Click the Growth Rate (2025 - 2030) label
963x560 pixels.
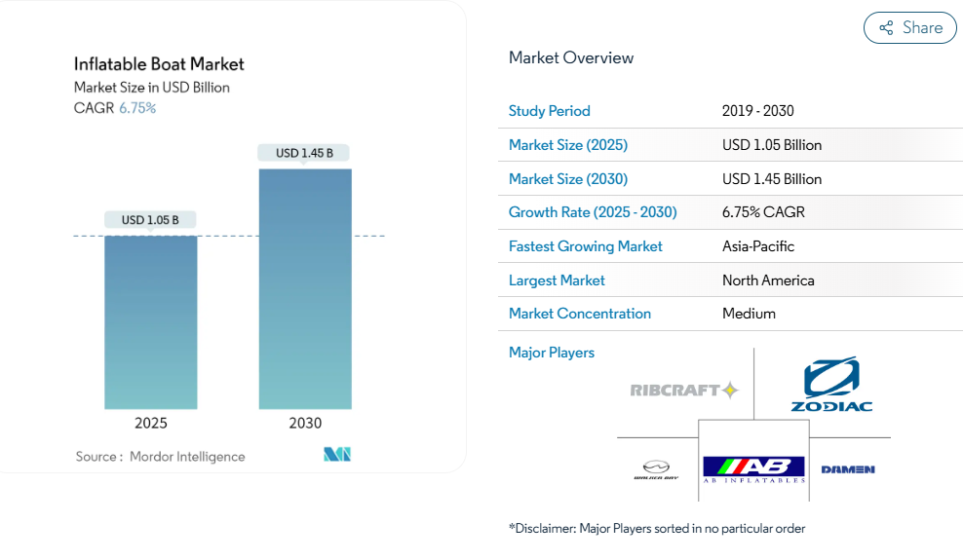click(x=593, y=212)
